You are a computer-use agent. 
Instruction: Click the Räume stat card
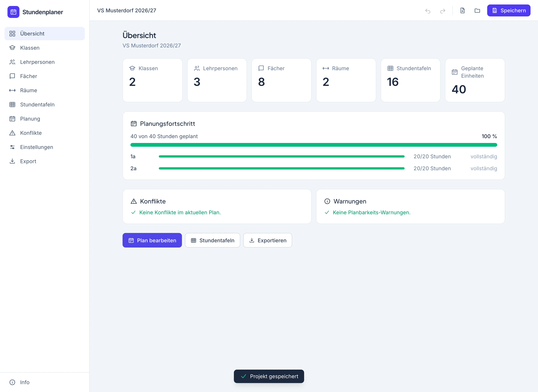[x=346, y=80]
